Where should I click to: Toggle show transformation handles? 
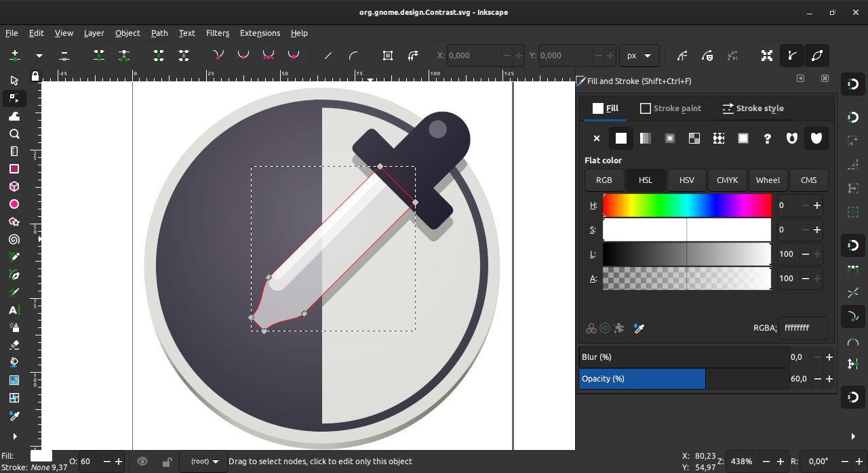tap(767, 56)
